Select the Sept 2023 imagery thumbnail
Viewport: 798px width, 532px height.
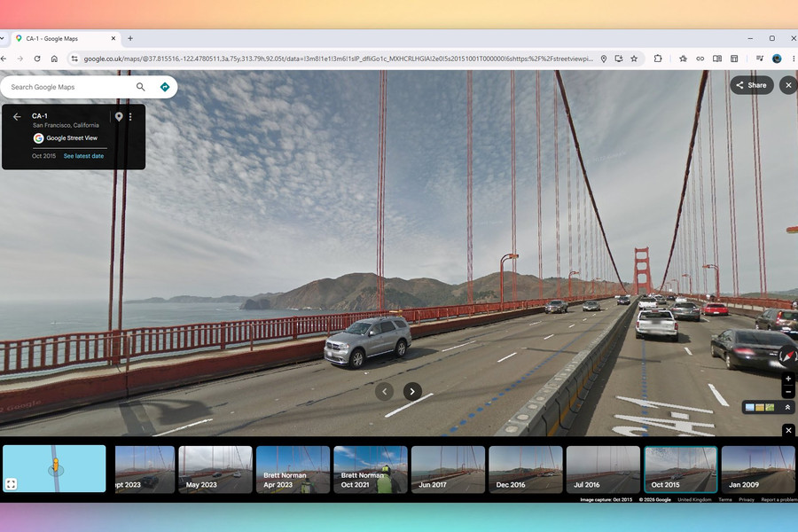pos(145,469)
